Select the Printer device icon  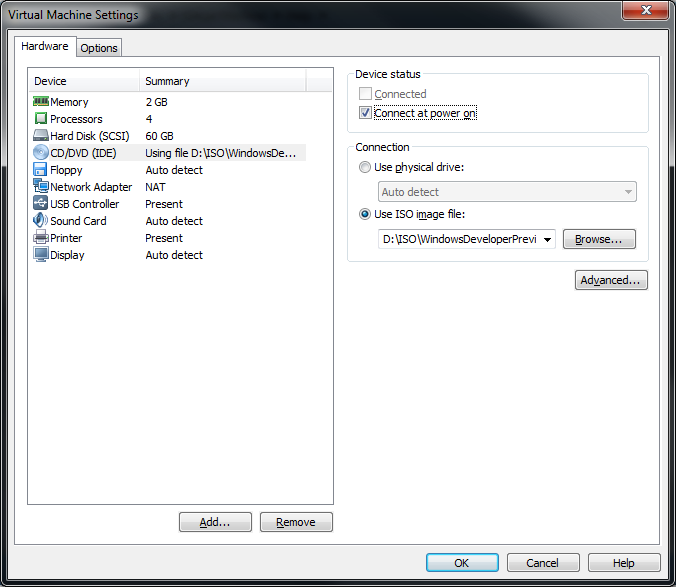click(41, 237)
